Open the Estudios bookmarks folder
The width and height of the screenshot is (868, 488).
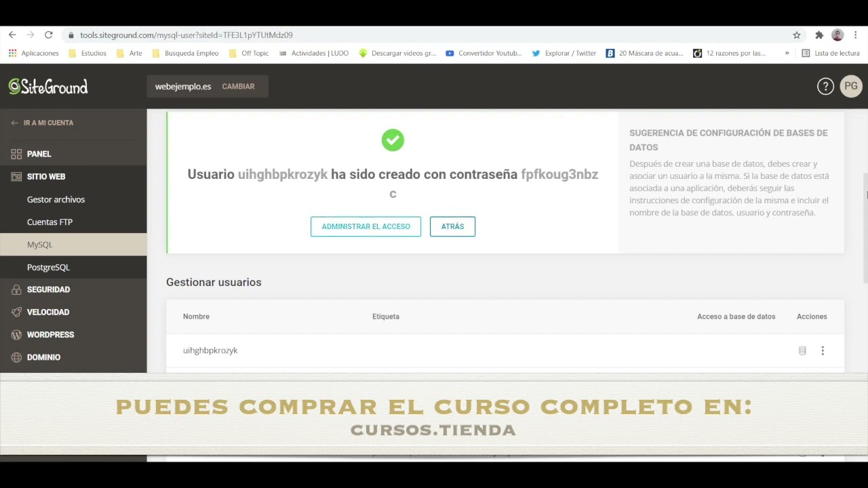[x=87, y=53]
